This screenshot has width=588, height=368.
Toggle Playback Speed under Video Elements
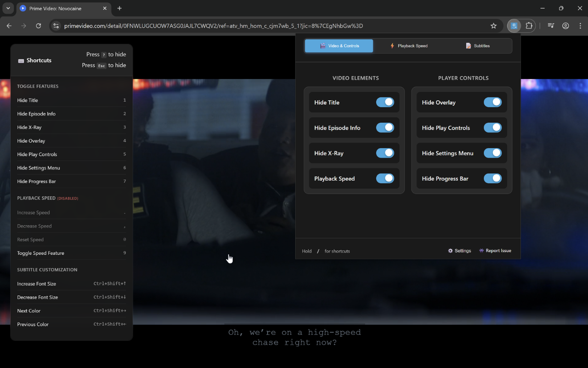tap(385, 178)
